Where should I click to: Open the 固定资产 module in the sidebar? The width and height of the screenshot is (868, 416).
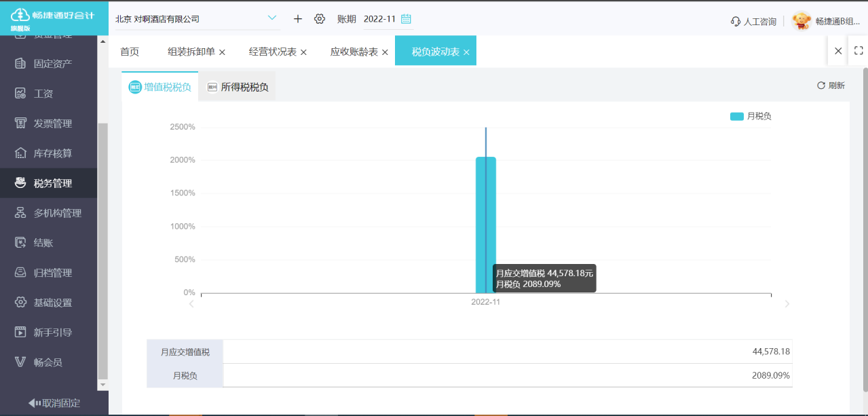(50, 62)
